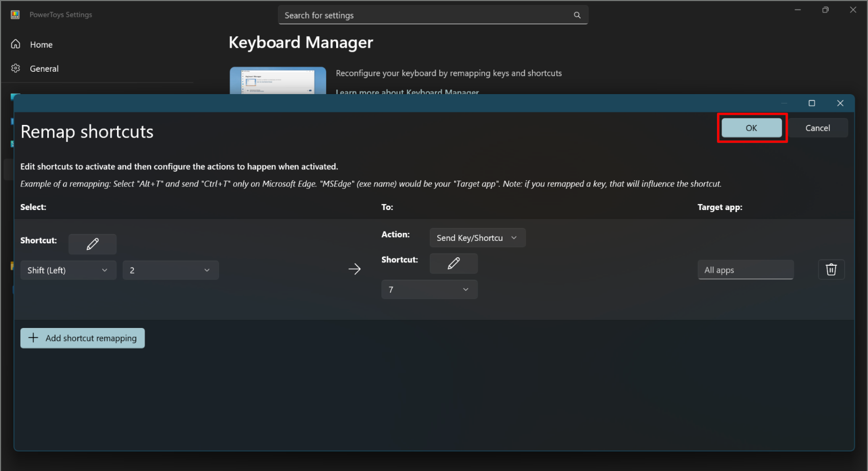Go to Home in the sidebar

point(41,45)
